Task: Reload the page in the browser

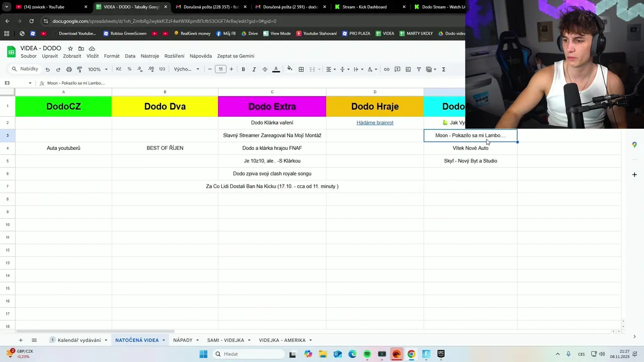Action: (x=31, y=21)
